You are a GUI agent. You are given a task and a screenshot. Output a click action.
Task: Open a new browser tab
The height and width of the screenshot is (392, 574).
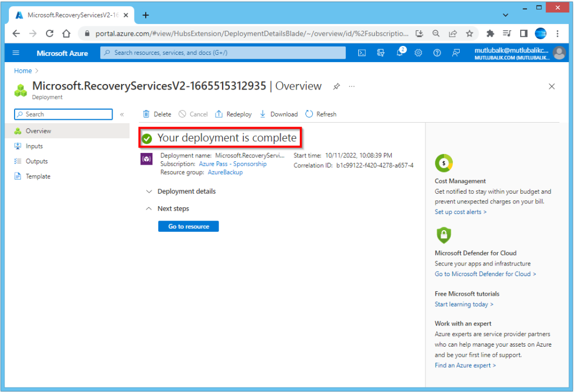click(146, 15)
